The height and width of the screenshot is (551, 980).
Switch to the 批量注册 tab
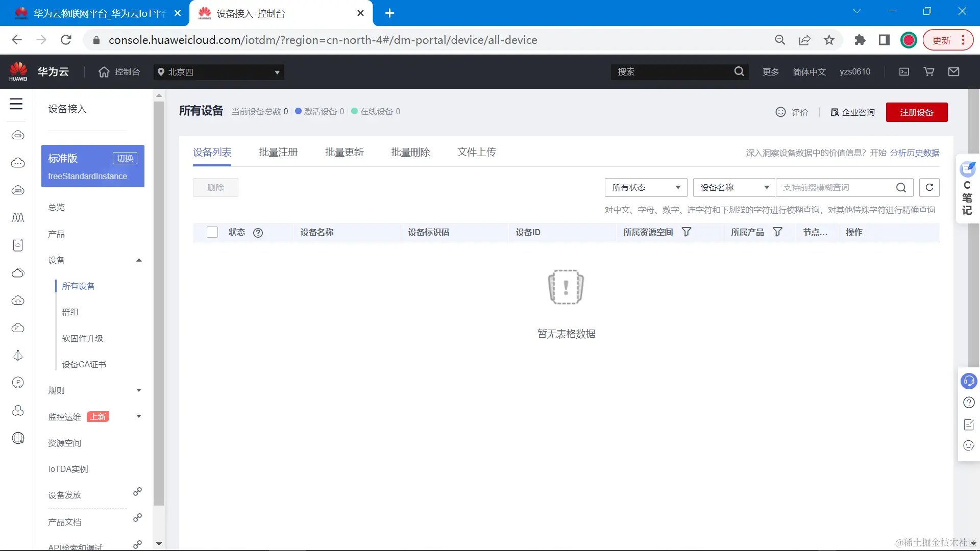[278, 152]
